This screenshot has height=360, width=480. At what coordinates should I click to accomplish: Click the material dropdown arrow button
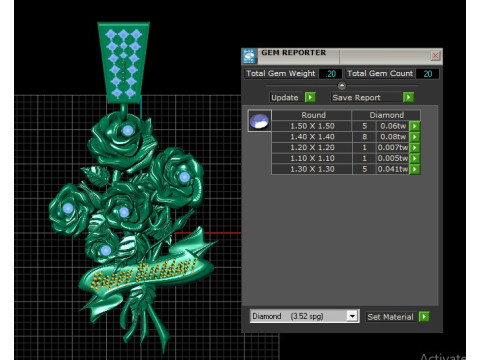(352, 316)
